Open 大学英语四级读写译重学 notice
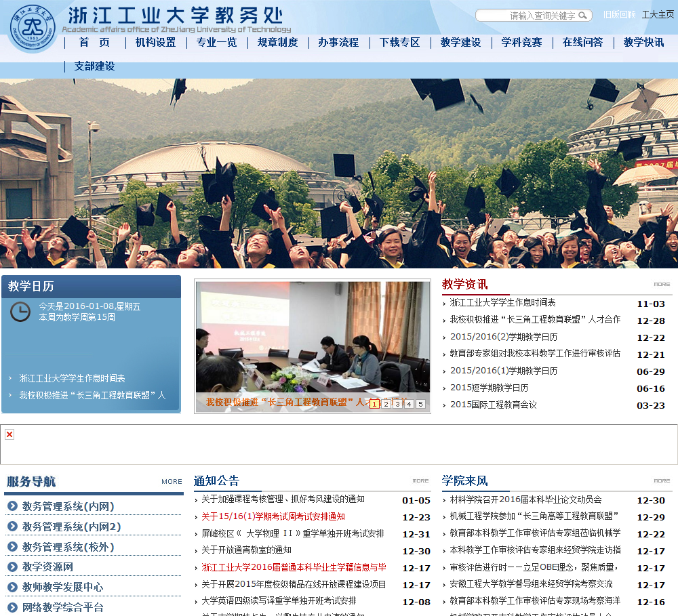 279,601
